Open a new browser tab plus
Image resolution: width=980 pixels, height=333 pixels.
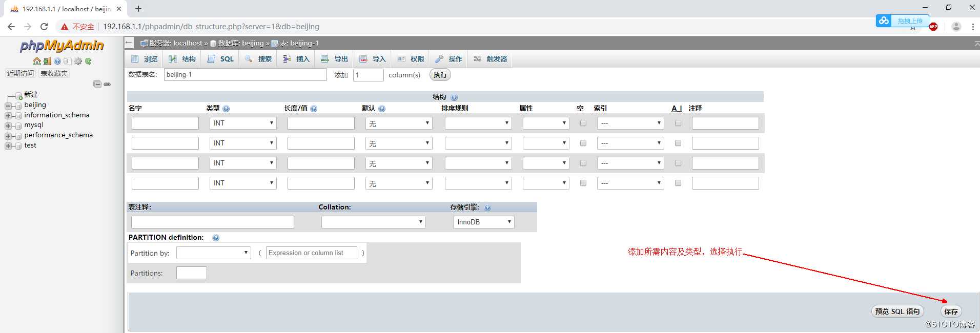(138, 9)
